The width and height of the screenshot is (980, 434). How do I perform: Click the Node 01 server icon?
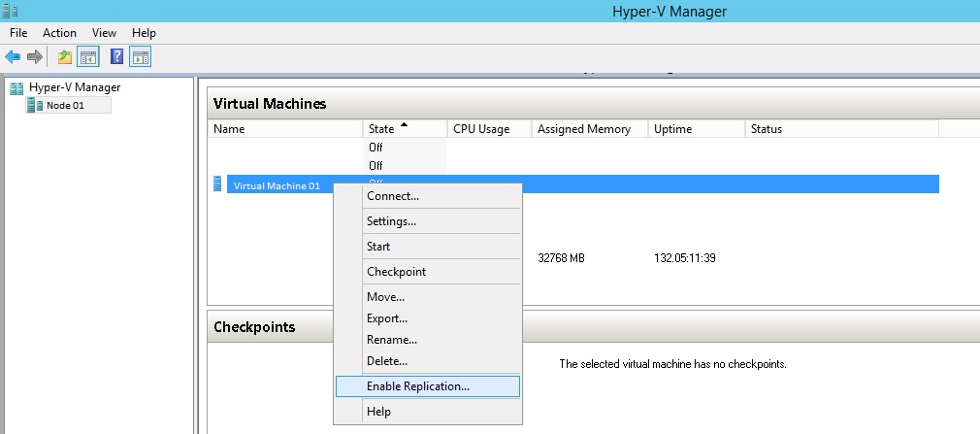tap(35, 105)
